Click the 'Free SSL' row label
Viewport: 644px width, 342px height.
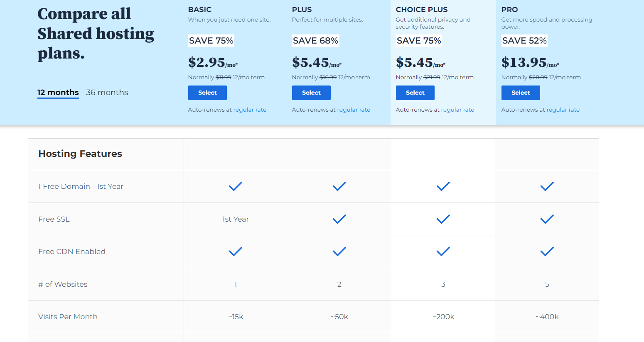point(54,219)
